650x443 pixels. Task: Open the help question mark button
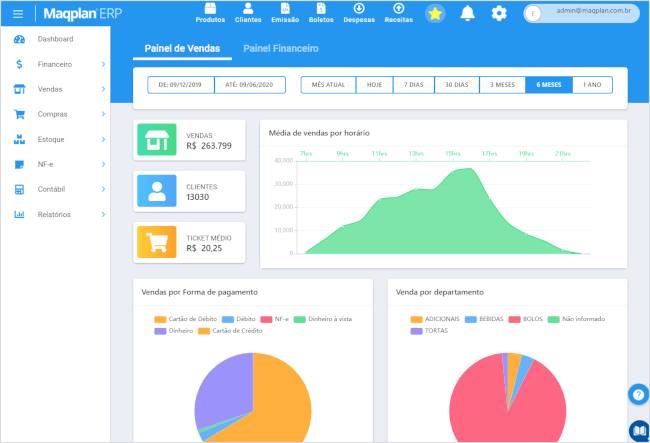point(638,395)
